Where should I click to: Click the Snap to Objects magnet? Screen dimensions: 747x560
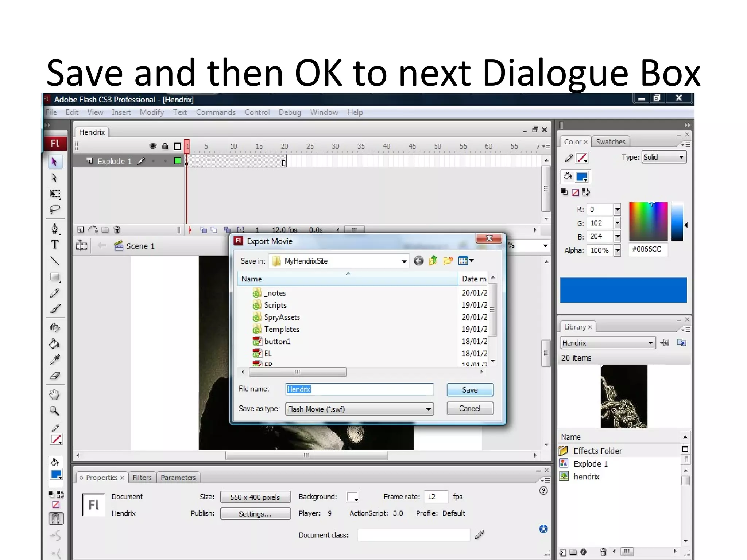[x=56, y=518]
